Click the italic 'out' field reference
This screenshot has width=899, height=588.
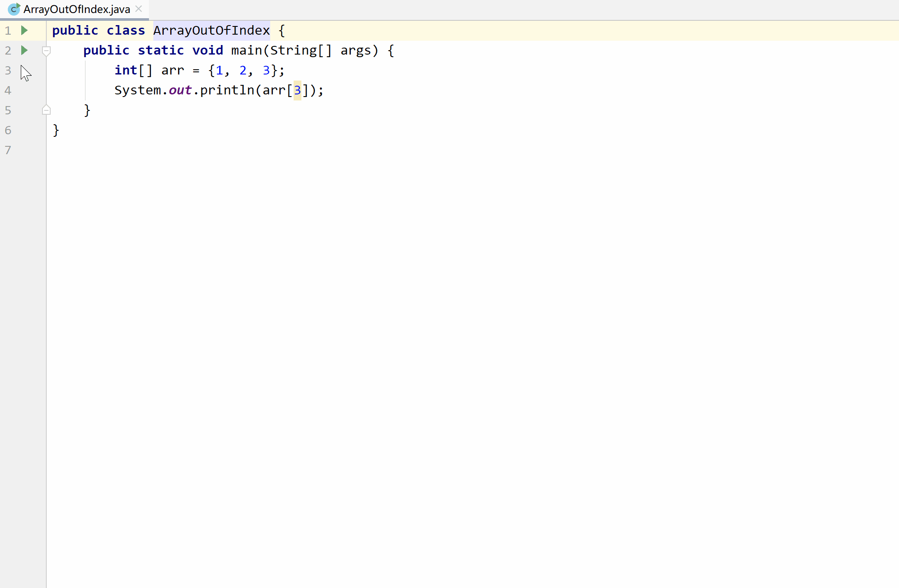tap(180, 90)
